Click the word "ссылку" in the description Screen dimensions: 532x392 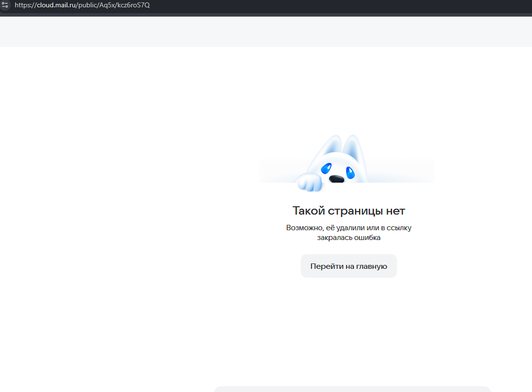400,228
